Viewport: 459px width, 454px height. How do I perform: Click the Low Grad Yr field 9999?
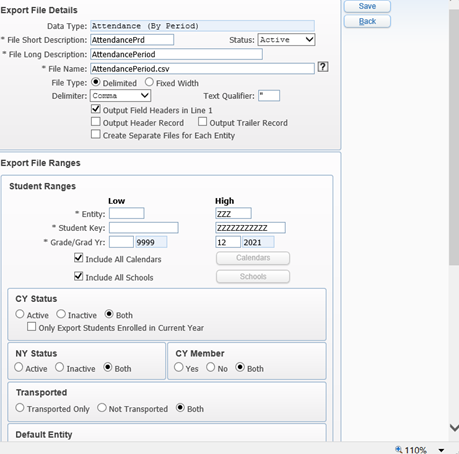151,242
